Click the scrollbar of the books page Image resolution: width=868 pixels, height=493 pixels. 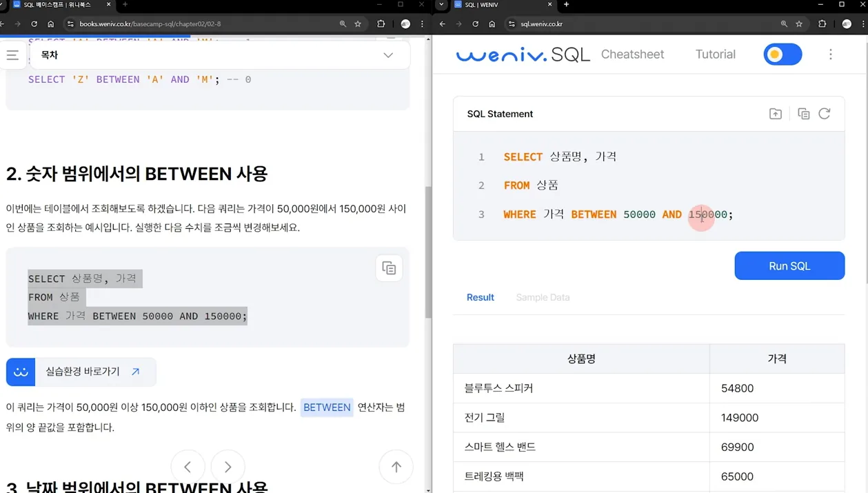[428, 252]
